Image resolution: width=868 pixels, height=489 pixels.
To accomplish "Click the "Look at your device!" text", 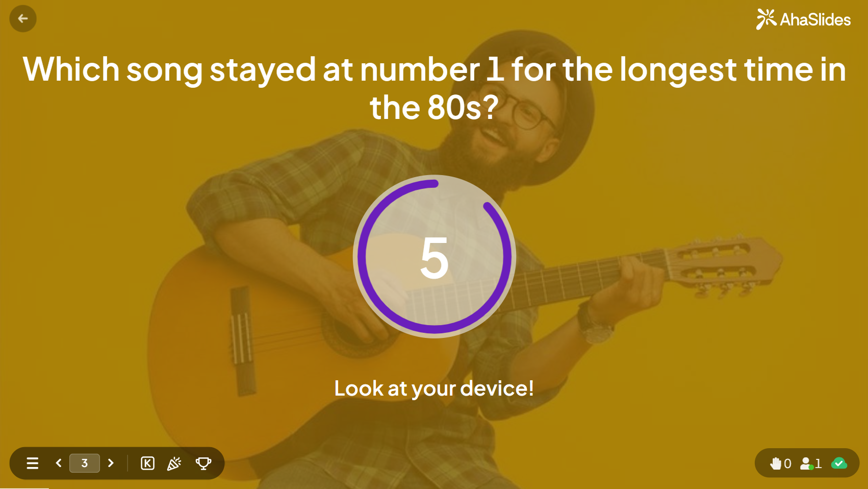I will tap(434, 388).
